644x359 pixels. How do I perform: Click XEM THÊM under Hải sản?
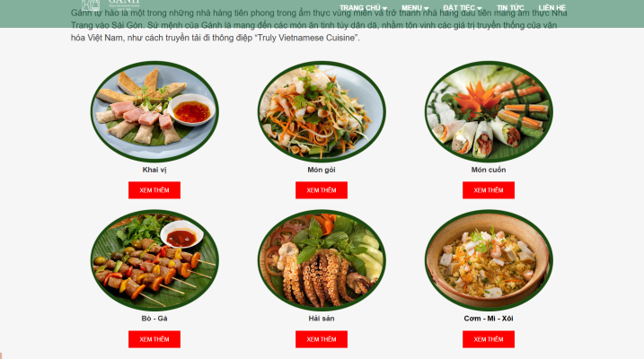[322, 339]
